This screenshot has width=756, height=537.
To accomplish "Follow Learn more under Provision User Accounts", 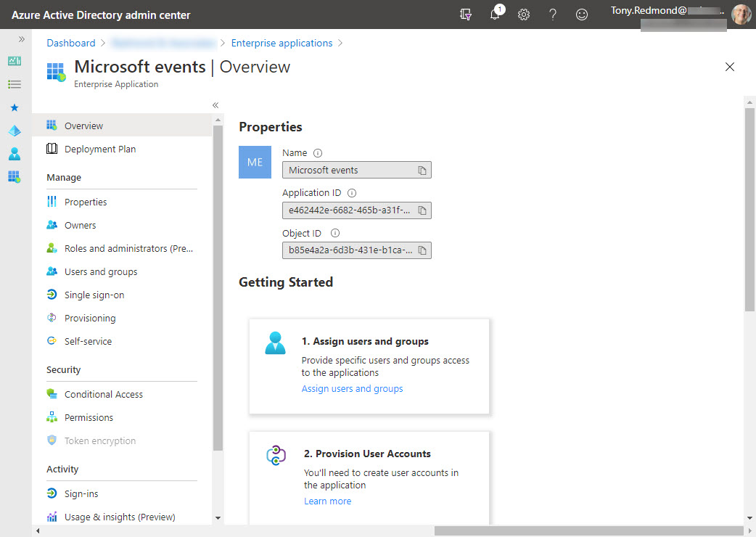I will pos(327,501).
